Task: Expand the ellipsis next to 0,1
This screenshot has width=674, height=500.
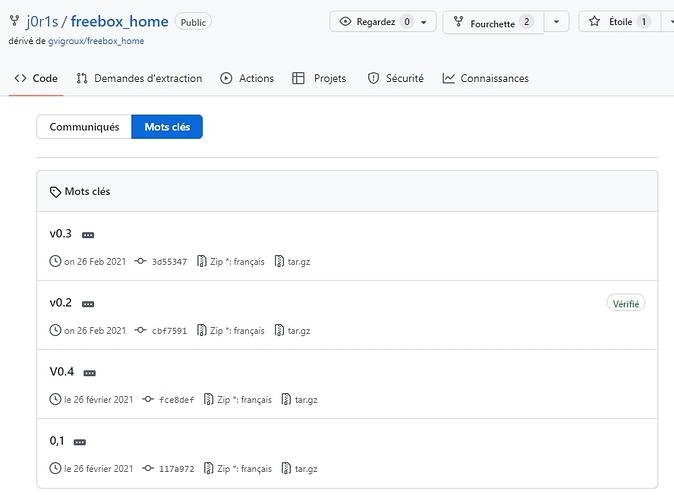Action: point(80,442)
